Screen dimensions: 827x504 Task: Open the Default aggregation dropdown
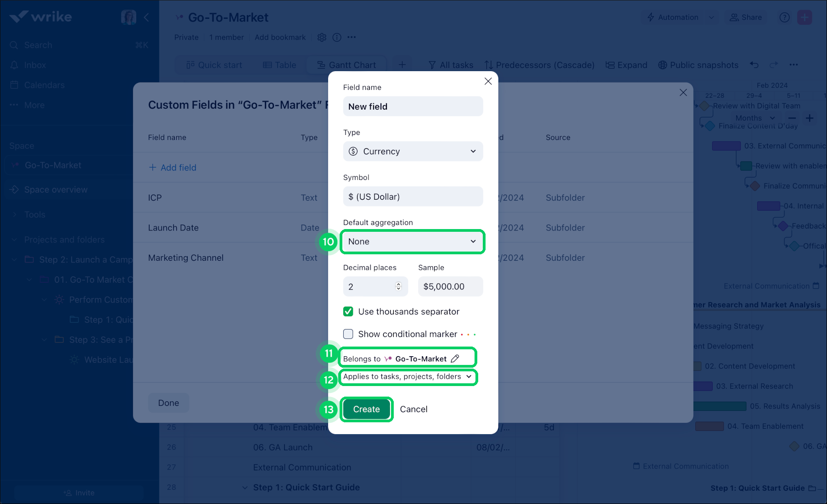pyautogui.click(x=413, y=241)
